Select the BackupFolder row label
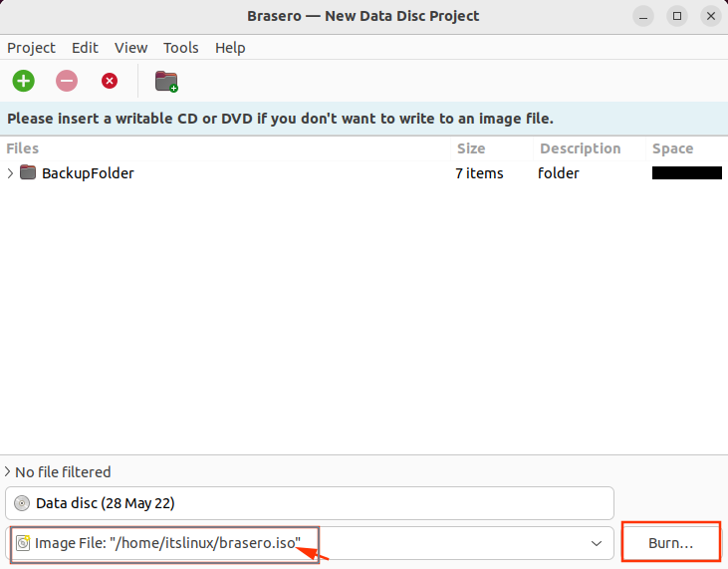Screen dimensions: 728x569 click(88, 173)
